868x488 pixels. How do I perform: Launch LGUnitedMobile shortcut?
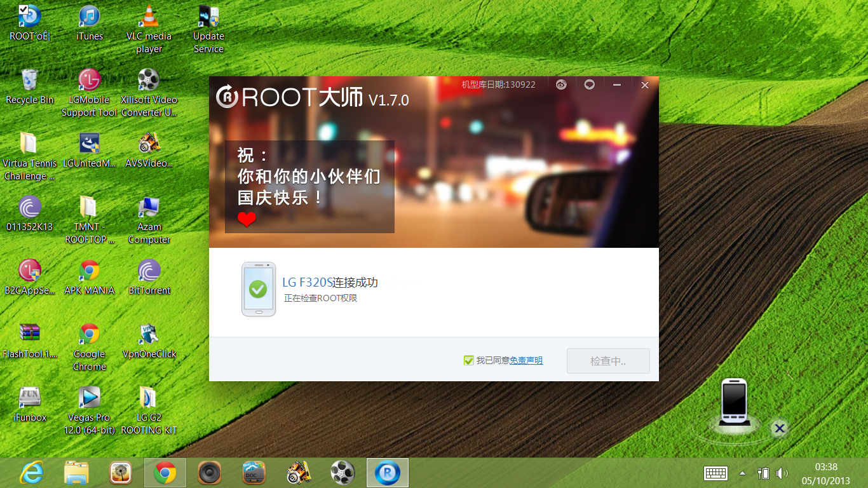coord(89,150)
